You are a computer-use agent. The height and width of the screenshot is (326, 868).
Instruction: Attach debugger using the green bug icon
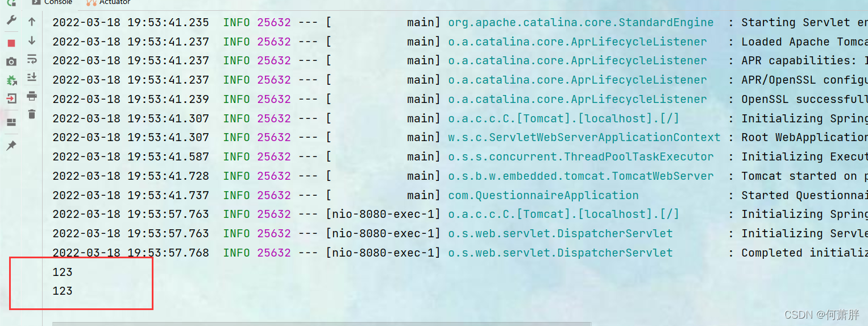[11, 80]
